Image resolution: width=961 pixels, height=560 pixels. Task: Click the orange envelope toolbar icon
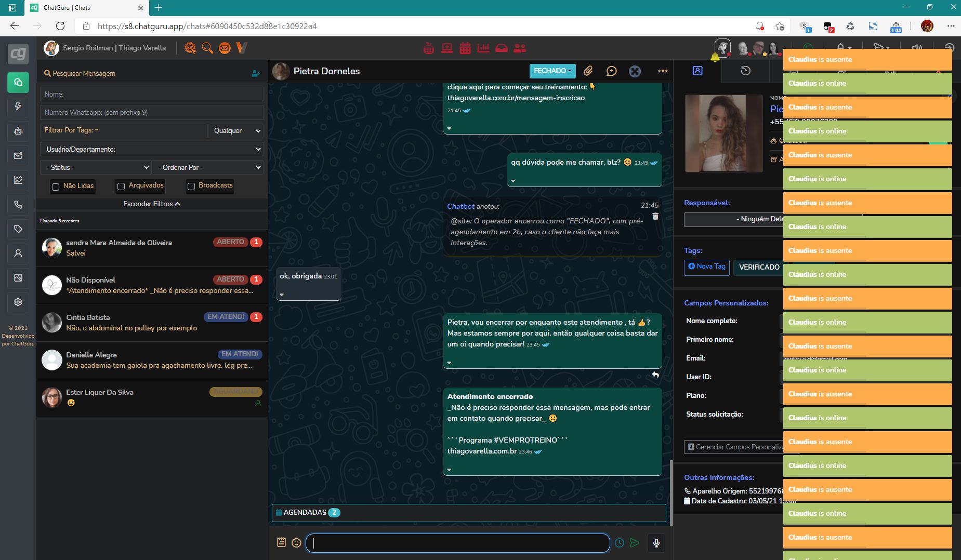(x=225, y=48)
